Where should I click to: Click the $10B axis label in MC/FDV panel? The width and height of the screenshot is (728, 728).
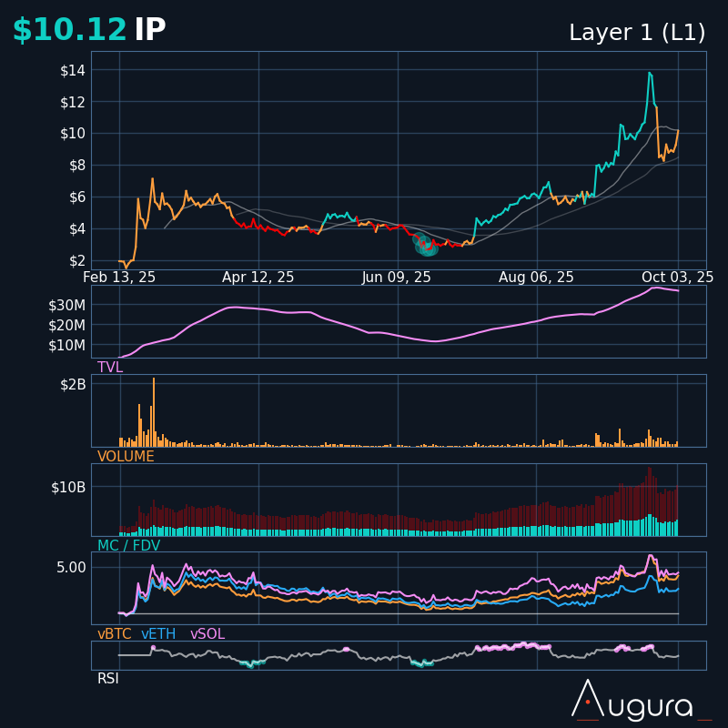pyautogui.click(x=68, y=487)
